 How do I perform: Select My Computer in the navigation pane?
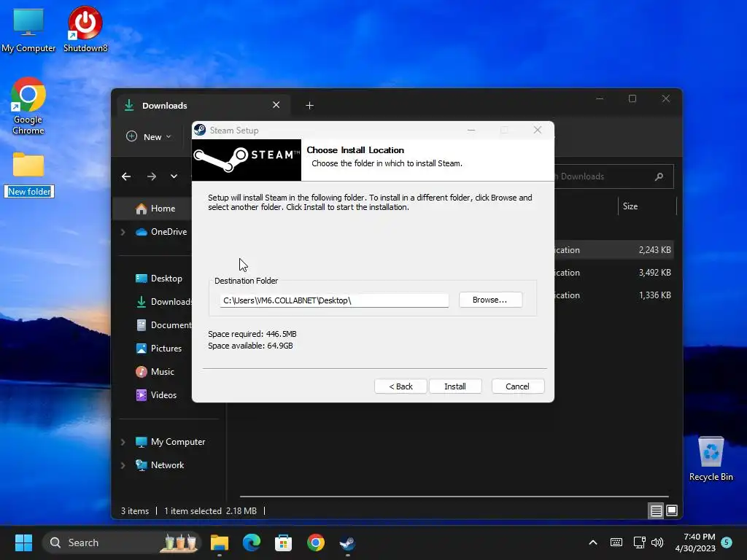pyautogui.click(x=170, y=442)
